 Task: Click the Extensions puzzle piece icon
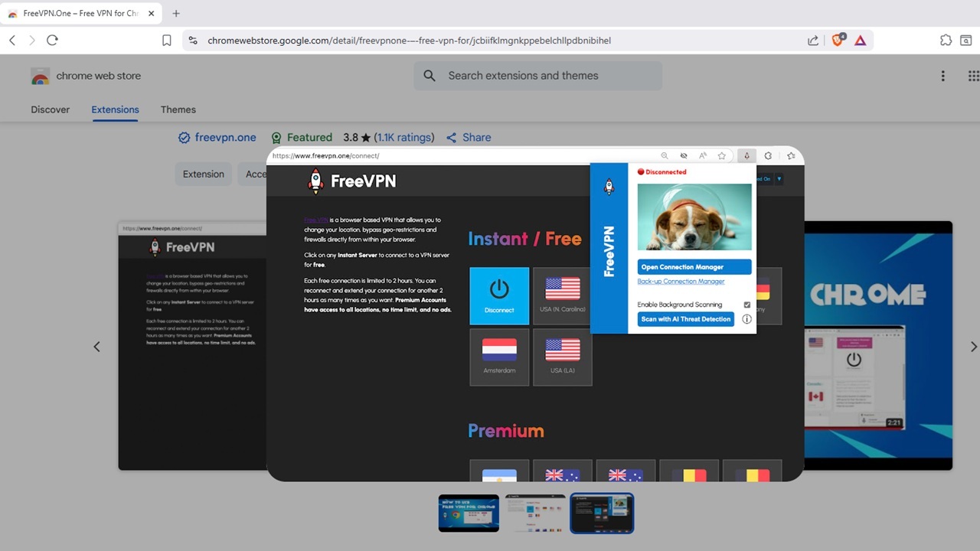click(946, 40)
